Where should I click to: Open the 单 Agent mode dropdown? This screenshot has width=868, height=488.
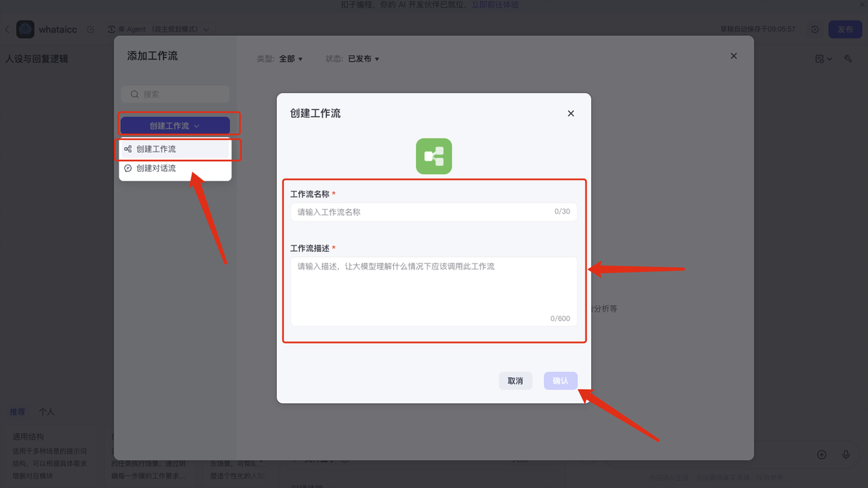pos(158,29)
